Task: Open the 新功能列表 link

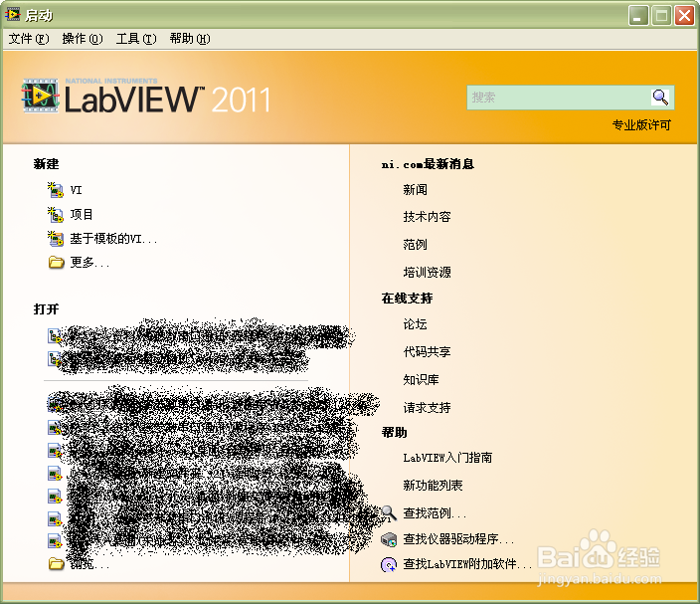Action: click(x=433, y=486)
